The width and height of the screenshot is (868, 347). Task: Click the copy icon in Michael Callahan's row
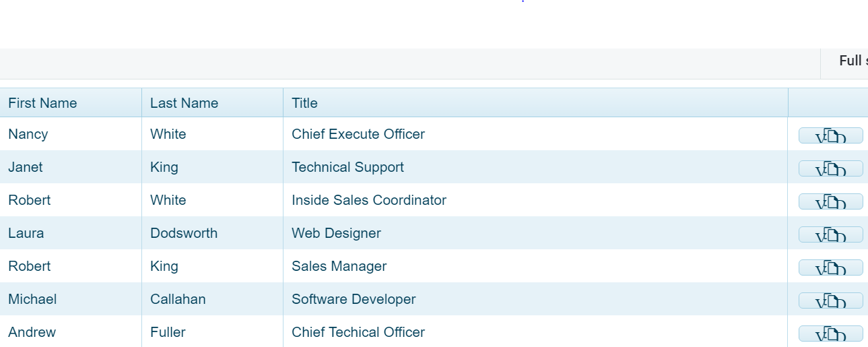(x=830, y=301)
